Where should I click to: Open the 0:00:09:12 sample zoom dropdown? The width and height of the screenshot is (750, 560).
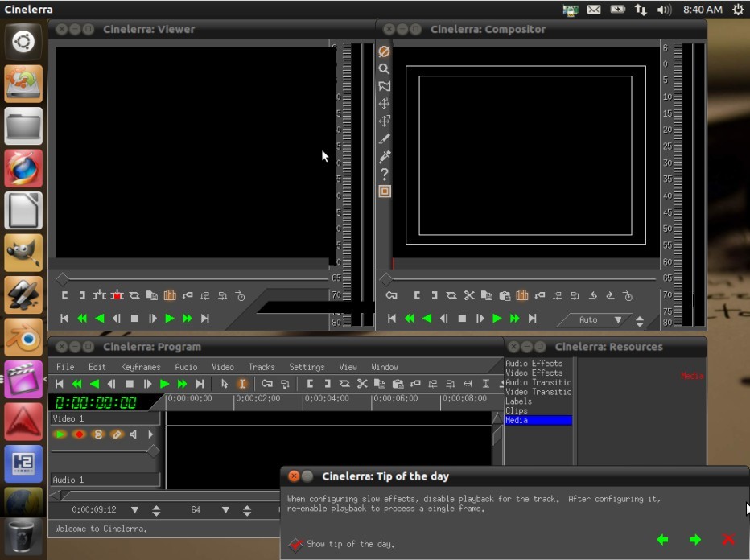[x=135, y=510]
